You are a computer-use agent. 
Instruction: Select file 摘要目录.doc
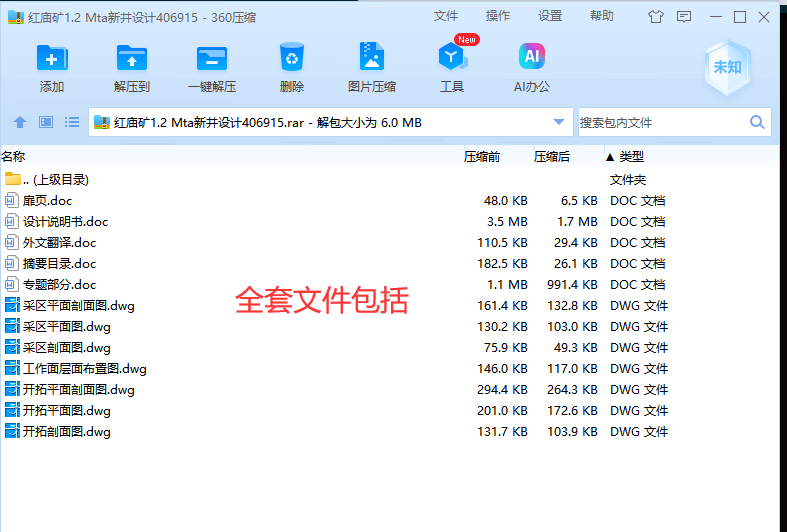59,264
